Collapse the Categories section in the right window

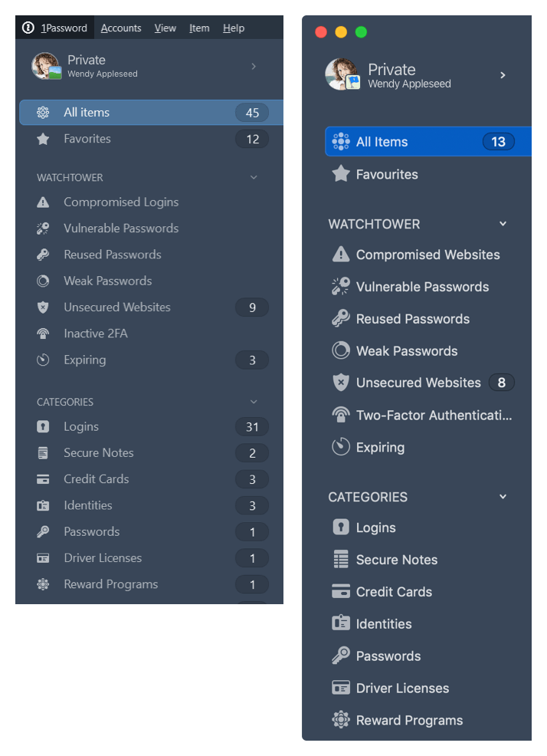(503, 496)
